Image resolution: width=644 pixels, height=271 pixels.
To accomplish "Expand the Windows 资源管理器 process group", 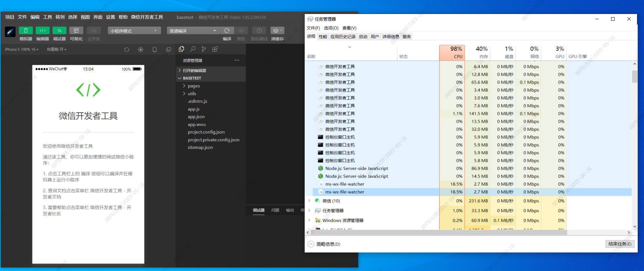I will point(309,220).
